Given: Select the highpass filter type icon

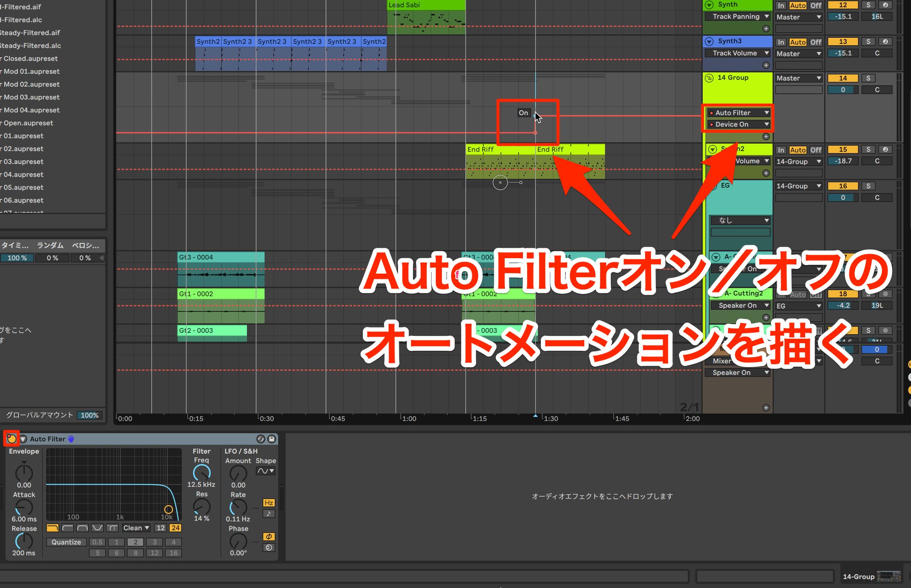Looking at the screenshot, I should [x=68, y=528].
